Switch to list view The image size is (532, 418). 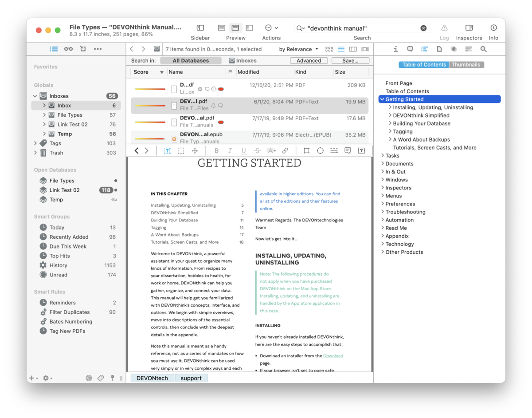[x=341, y=49]
